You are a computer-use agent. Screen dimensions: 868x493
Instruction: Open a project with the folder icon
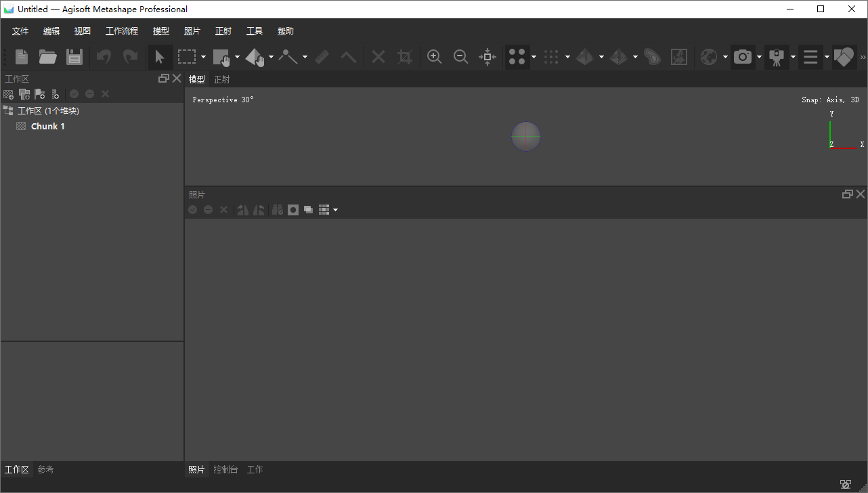(x=47, y=58)
